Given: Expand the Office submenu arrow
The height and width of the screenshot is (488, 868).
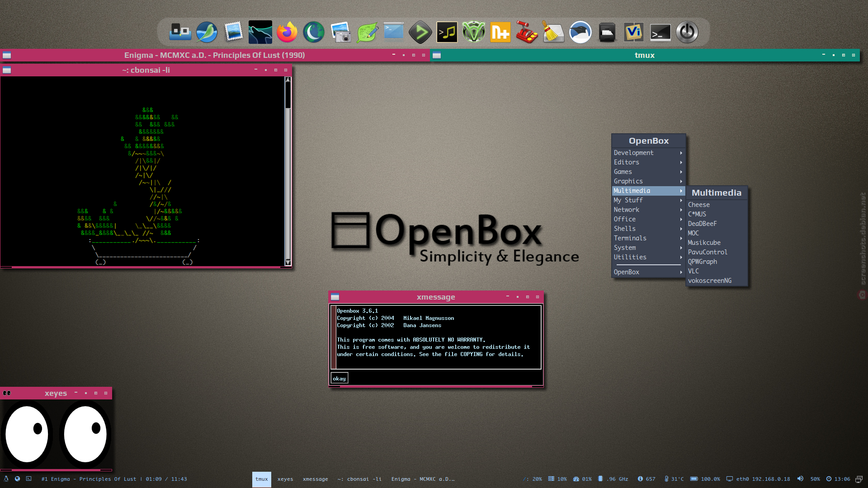Looking at the screenshot, I should pos(681,220).
